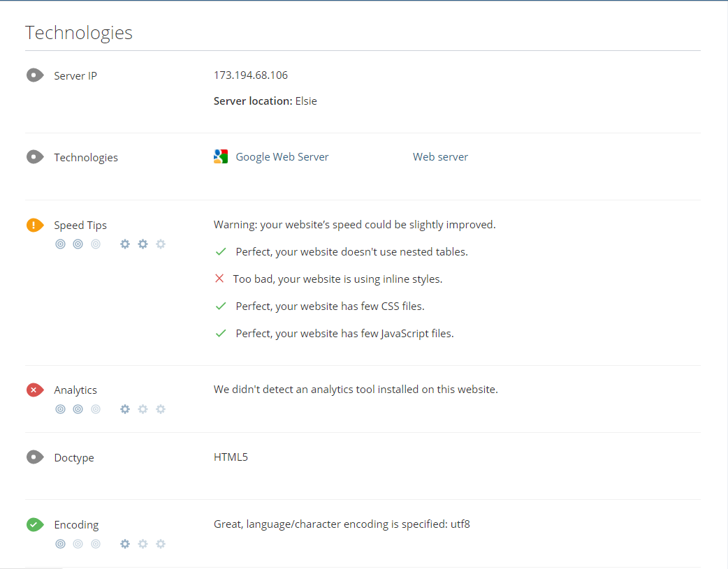Viewport: 728px width, 569px height.
Task: Click the first gear icon under Speed Tips
Action: pyautogui.click(x=125, y=244)
